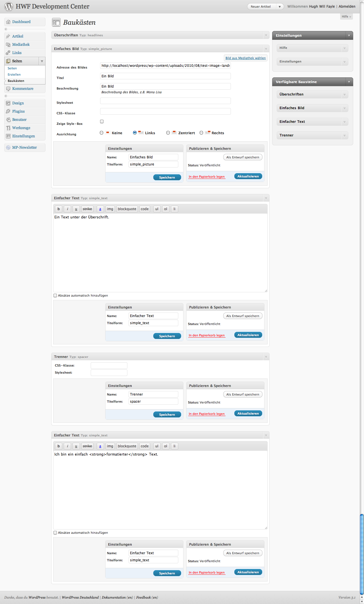This screenshot has height=604, width=364.
Task: Click the Artikel pin icon
Action: [x=8, y=36]
